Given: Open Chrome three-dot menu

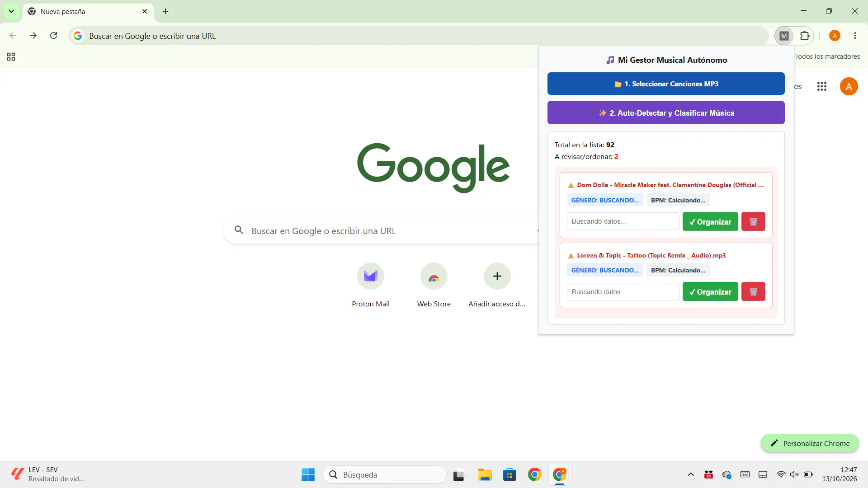Looking at the screenshot, I should (x=855, y=36).
